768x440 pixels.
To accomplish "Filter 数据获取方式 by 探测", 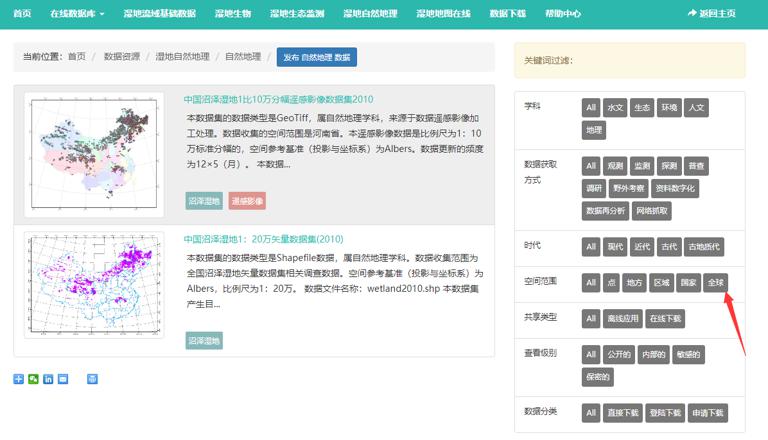I will [669, 166].
